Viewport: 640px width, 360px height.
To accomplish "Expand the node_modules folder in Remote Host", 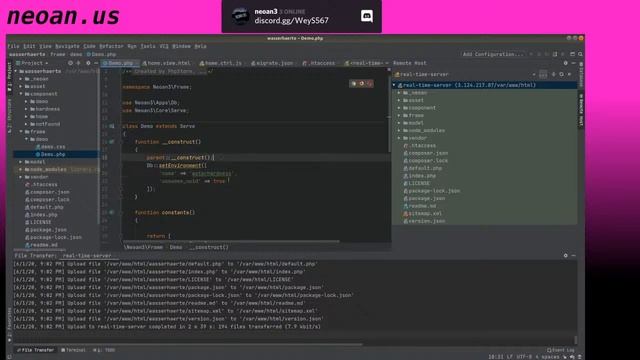I will 399,130.
